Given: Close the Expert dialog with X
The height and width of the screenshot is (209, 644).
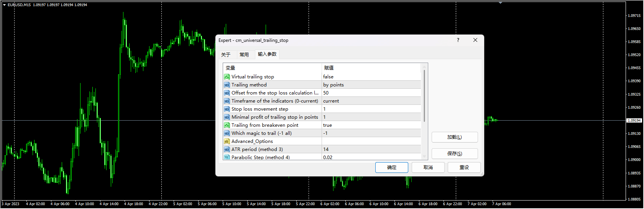Looking at the screenshot, I should pyautogui.click(x=475, y=40).
